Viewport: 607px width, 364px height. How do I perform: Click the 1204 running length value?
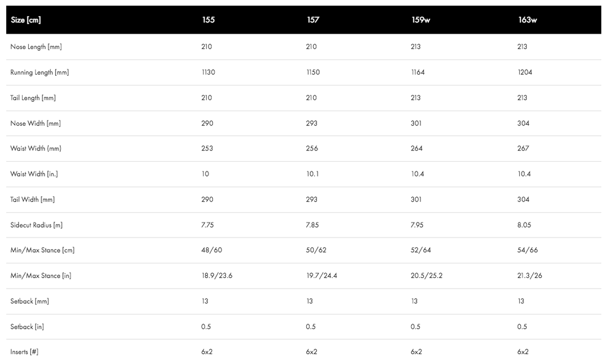524,72
